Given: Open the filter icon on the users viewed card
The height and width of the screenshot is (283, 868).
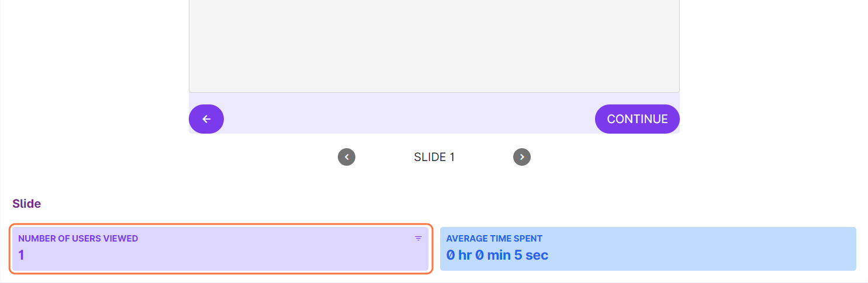Looking at the screenshot, I should [418, 238].
